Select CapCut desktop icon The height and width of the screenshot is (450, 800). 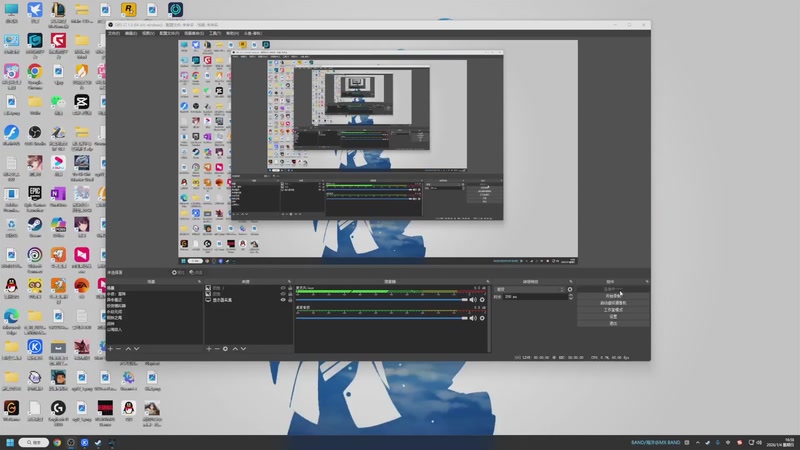pyautogui.click(x=82, y=106)
